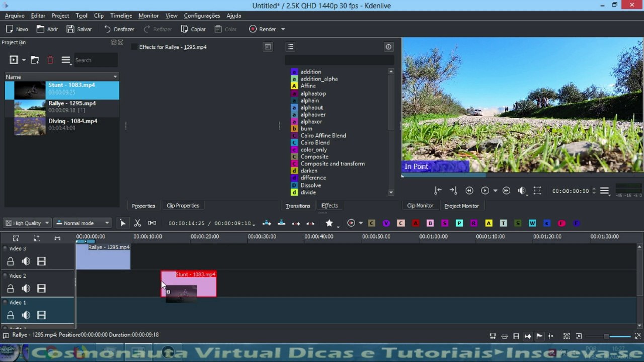Screen dimensions: 644x362
Task: Click the monitor timecode stepper arrows
Action: pyautogui.click(x=594, y=191)
